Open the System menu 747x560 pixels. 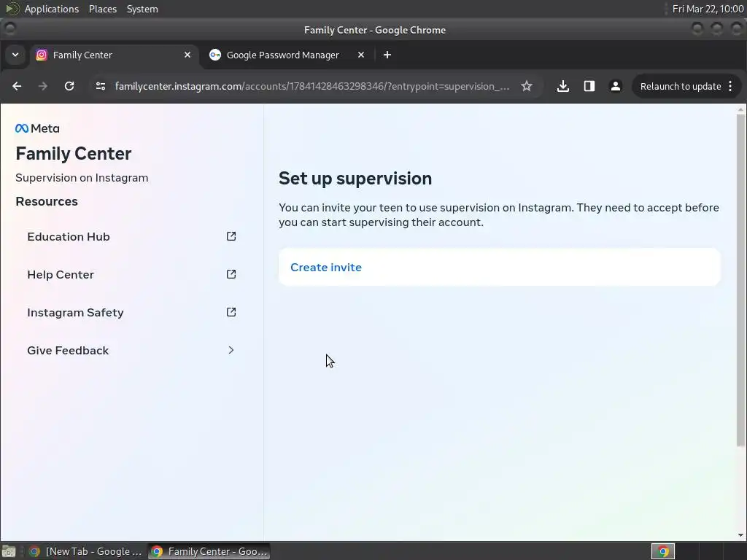[x=142, y=9]
